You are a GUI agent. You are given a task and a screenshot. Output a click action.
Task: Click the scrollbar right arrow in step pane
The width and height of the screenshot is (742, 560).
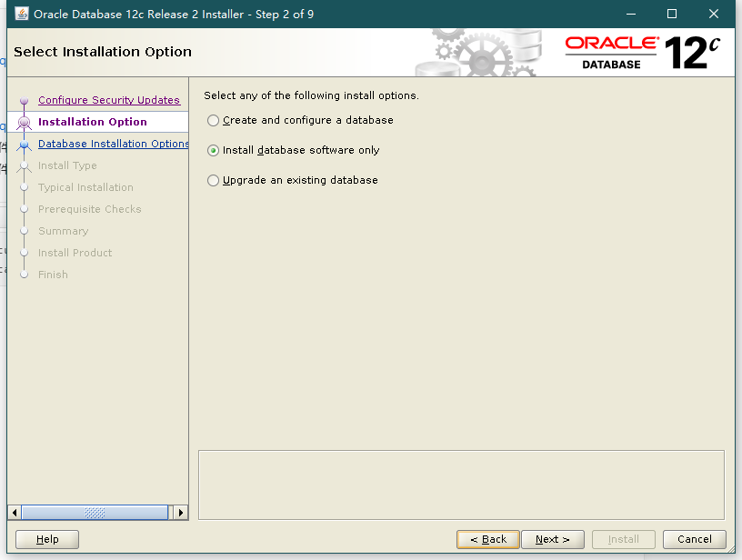click(180, 513)
